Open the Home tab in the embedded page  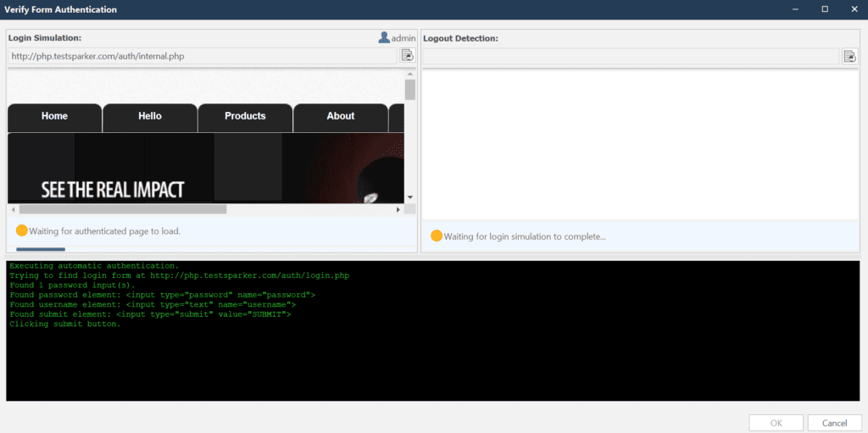[54, 118]
